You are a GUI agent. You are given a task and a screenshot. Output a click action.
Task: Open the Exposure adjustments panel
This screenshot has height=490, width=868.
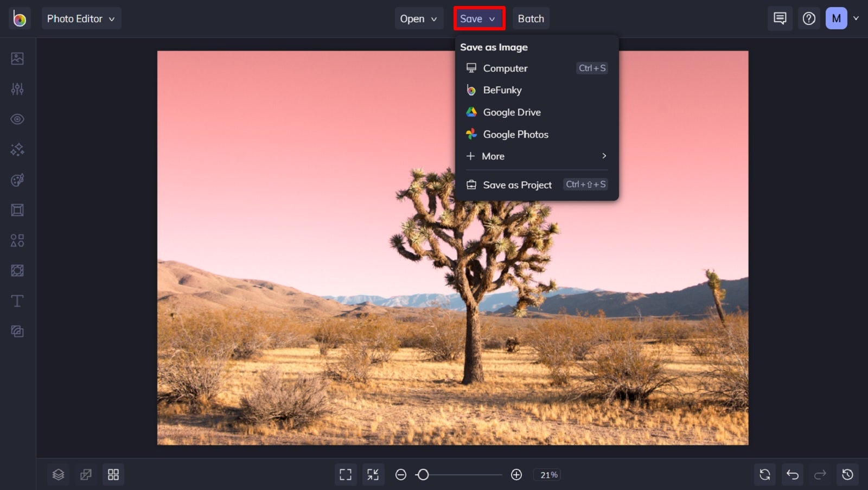(x=17, y=88)
